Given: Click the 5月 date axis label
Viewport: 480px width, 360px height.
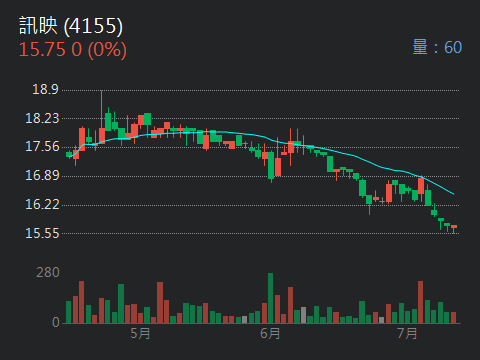Looking at the screenshot, I should click(x=140, y=333).
